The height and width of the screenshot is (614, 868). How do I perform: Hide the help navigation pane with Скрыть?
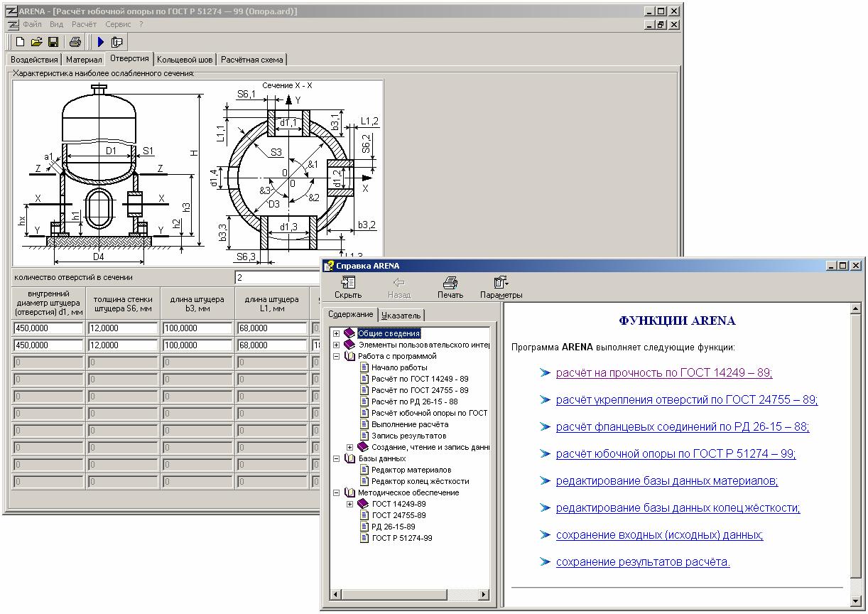[348, 288]
